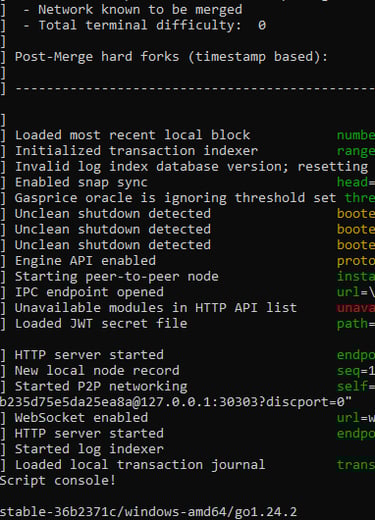Select red 'unava' value on Unavailable modules line

tap(356, 308)
